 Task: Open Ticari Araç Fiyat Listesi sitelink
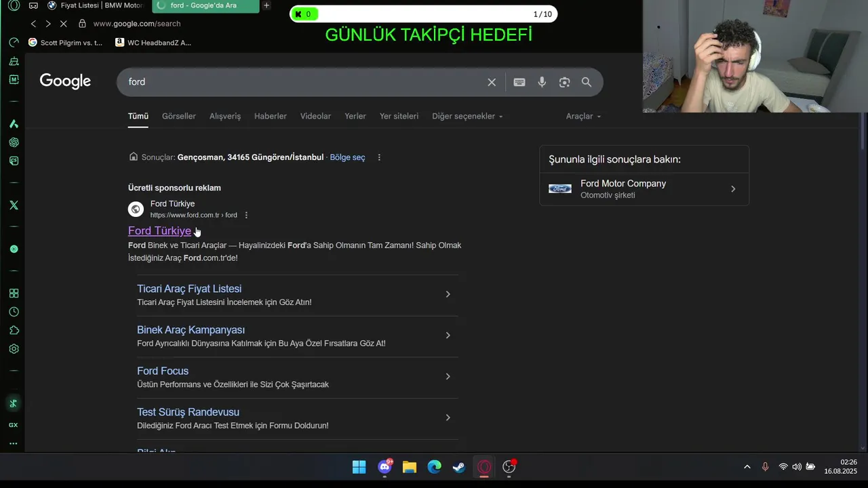click(x=189, y=289)
